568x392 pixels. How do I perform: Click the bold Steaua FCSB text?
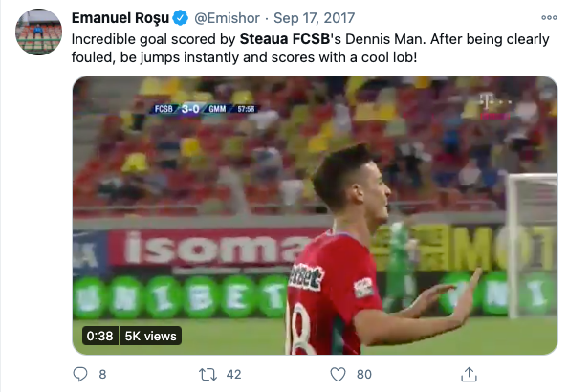coord(285,39)
